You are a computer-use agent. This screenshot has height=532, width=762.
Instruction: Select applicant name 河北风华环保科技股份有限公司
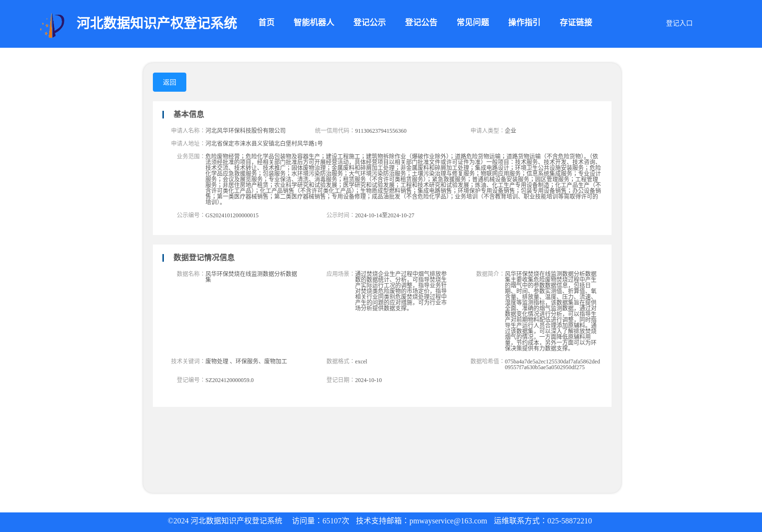[x=246, y=130]
